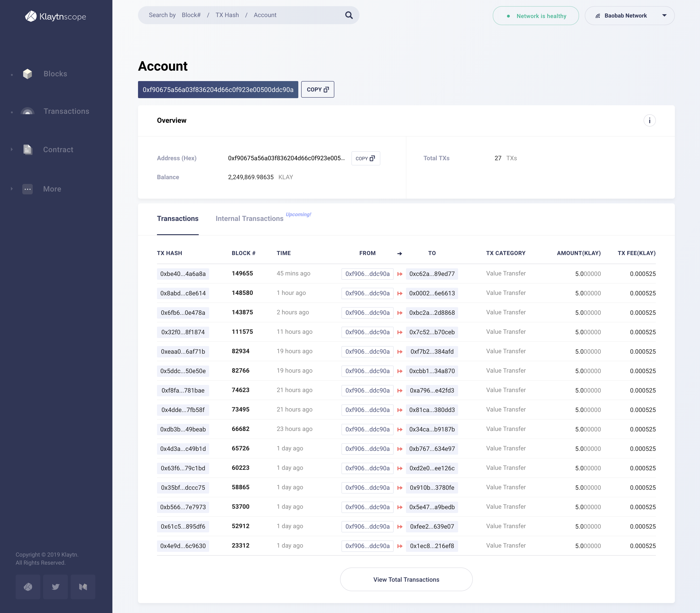The width and height of the screenshot is (700, 613).
Task: Click the Contract document icon
Action: click(x=27, y=150)
